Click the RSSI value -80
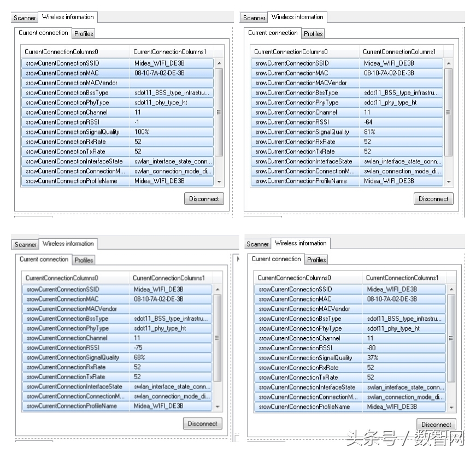 tap(371, 348)
